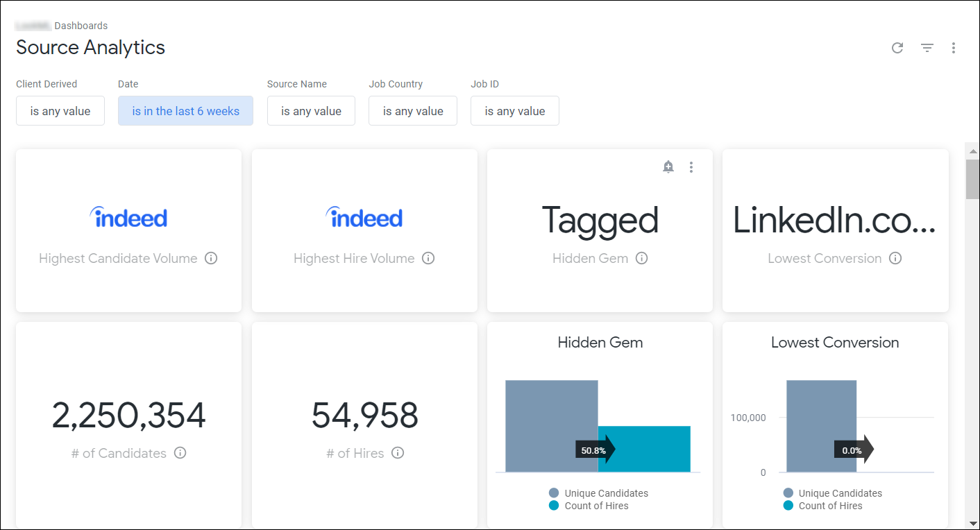
Task: Open the alert bell on the Tagged tile
Action: tap(668, 166)
